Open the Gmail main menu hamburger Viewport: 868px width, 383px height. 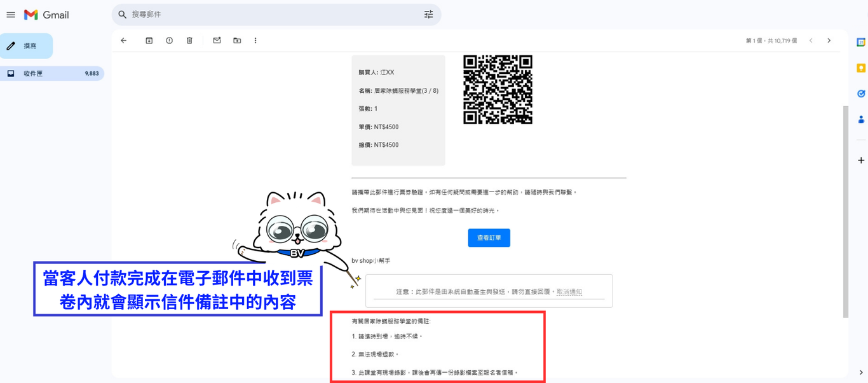pyautogui.click(x=11, y=15)
